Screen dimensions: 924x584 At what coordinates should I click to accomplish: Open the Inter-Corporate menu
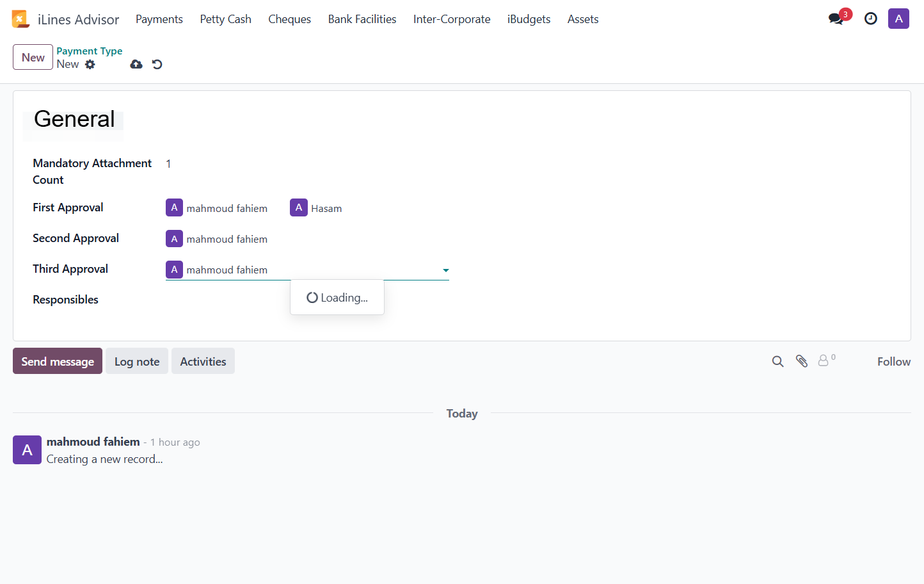[x=452, y=19]
